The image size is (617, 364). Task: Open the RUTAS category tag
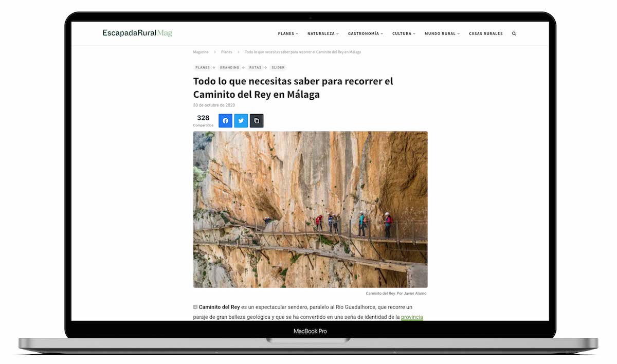pyautogui.click(x=255, y=68)
